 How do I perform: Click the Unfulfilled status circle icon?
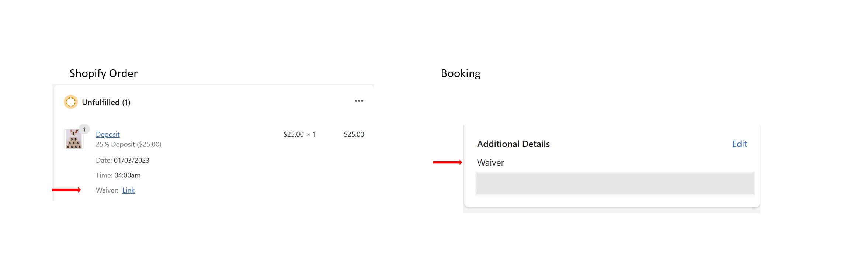[x=71, y=102]
